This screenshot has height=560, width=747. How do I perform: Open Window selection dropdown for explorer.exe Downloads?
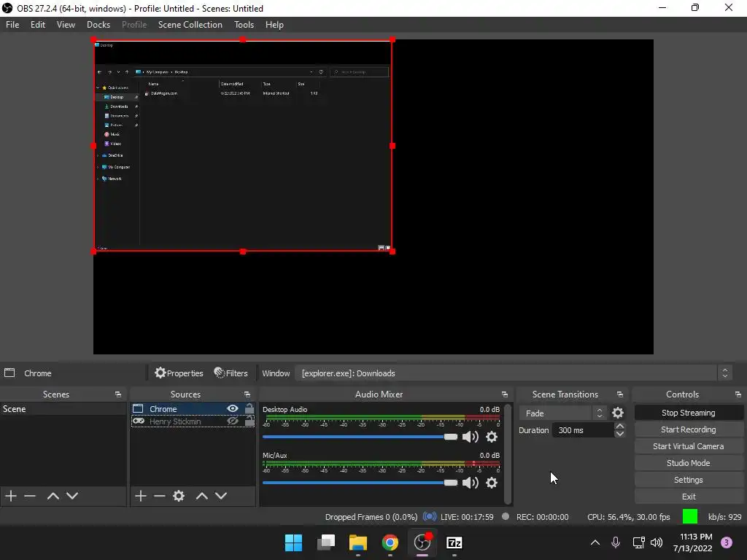click(514, 373)
